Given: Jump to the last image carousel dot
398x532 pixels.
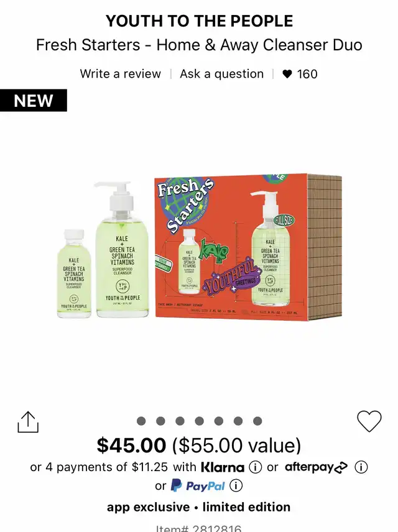Looking at the screenshot, I should pos(257,421).
